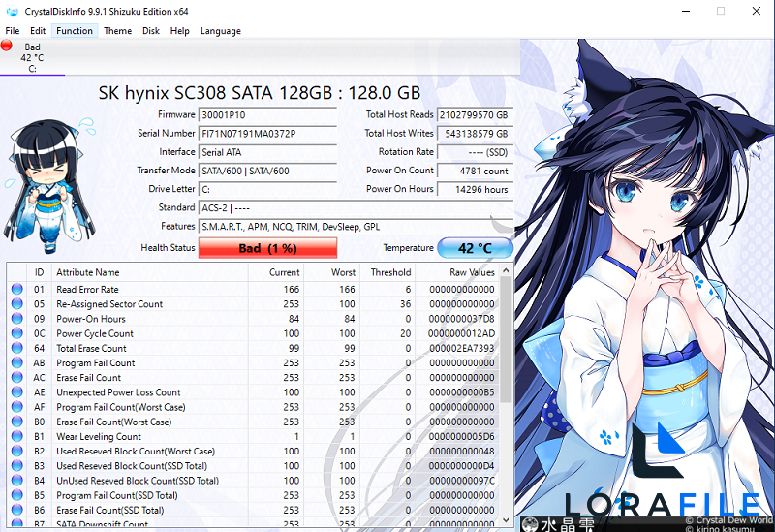Open the Theme menu
This screenshot has width=775, height=532.
pyautogui.click(x=117, y=31)
